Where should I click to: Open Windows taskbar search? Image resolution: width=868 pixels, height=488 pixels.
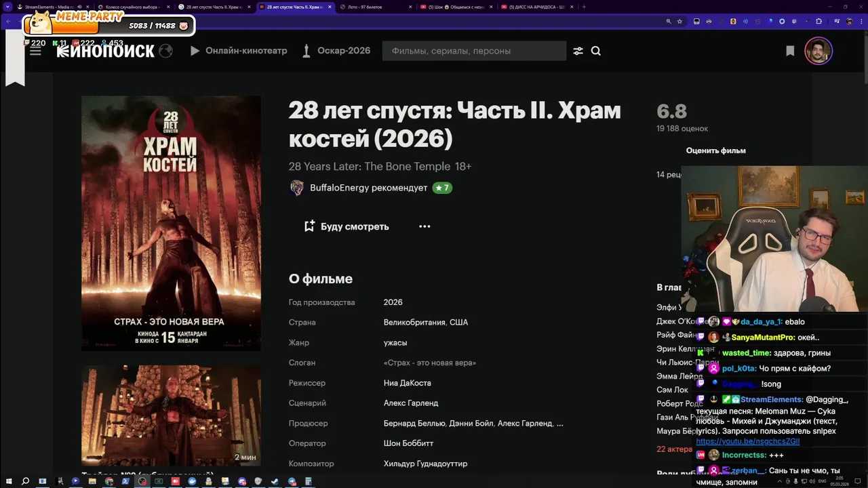(x=25, y=481)
